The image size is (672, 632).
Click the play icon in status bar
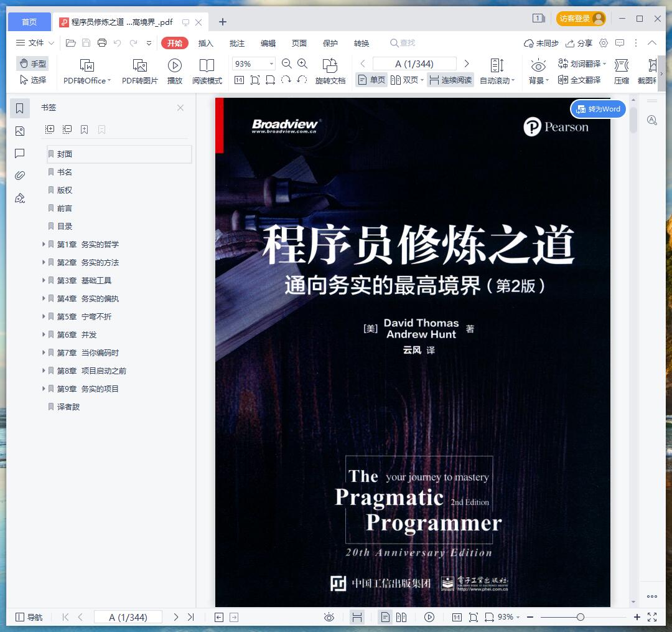coord(429,617)
